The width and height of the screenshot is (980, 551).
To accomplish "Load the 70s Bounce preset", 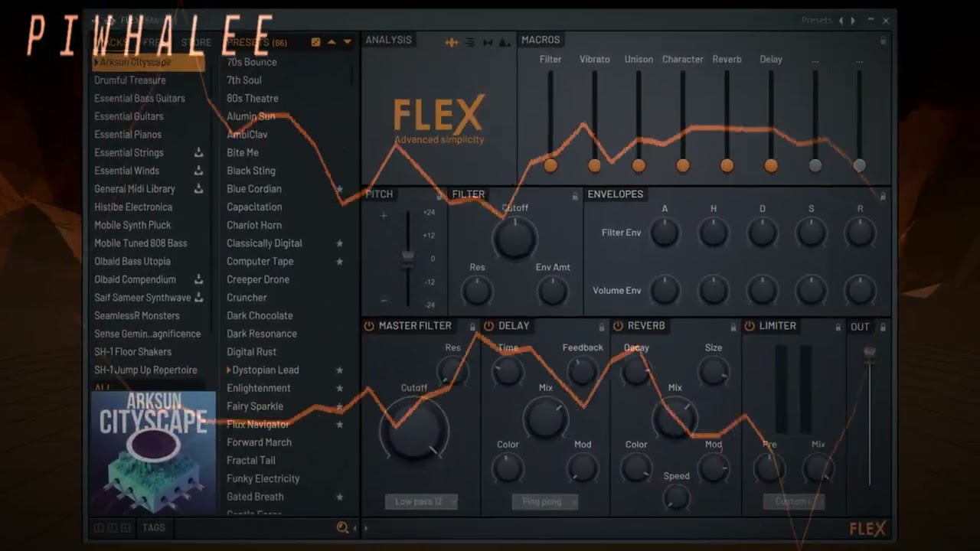I will tap(252, 62).
